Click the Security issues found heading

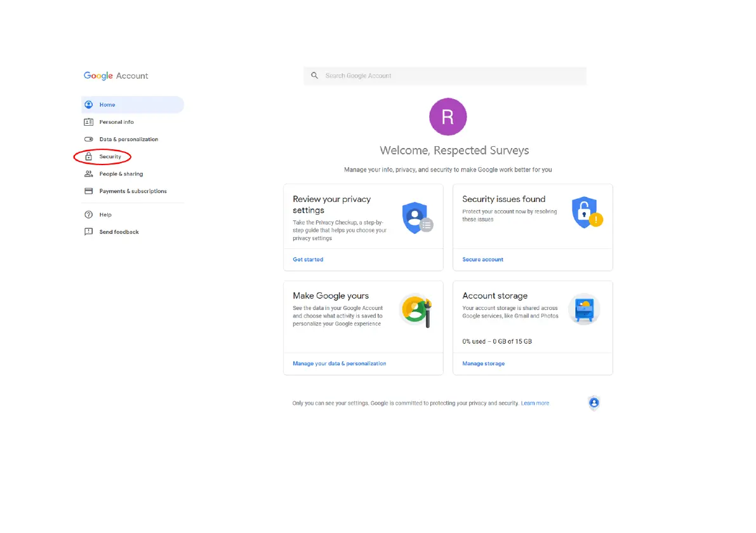pyautogui.click(x=504, y=199)
